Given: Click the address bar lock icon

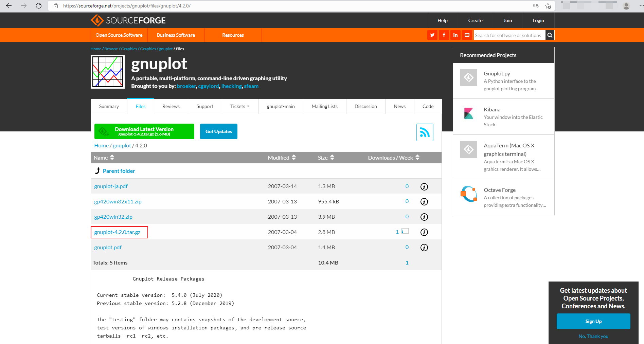Looking at the screenshot, I should click(x=56, y=6).
